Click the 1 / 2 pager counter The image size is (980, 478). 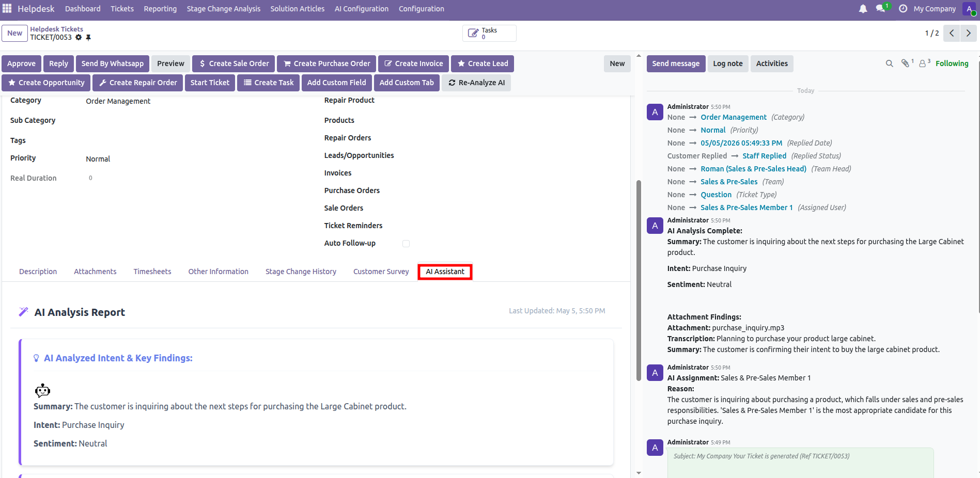(931, 33)
